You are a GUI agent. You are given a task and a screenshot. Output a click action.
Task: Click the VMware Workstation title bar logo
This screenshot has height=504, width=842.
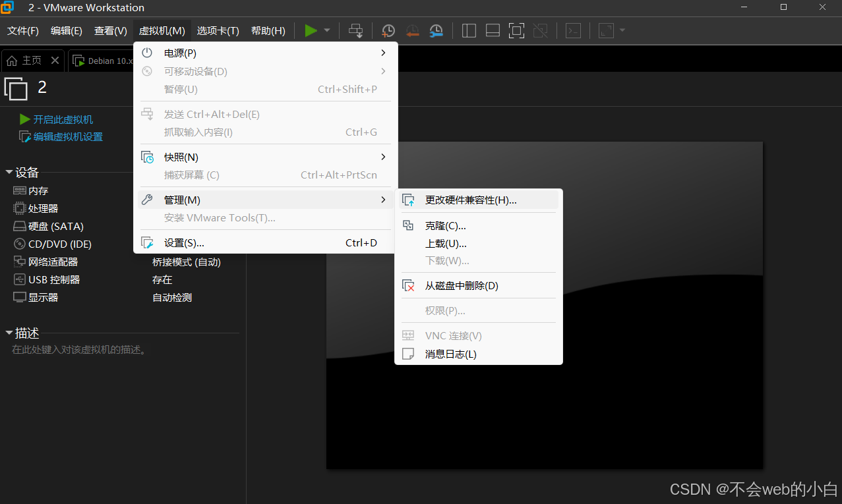pyautogui.click(x=8, y=7)
